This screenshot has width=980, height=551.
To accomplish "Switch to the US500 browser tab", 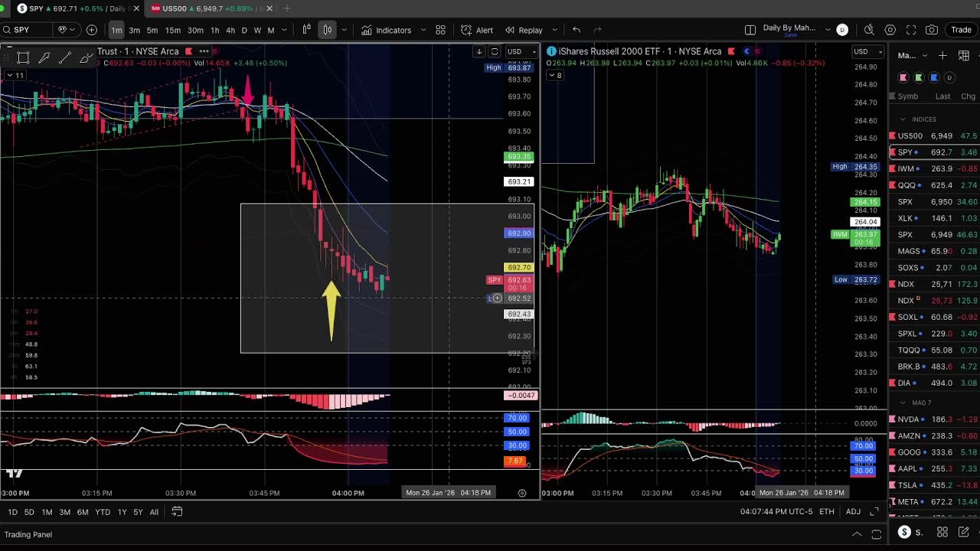I will [x=211, y=8].
